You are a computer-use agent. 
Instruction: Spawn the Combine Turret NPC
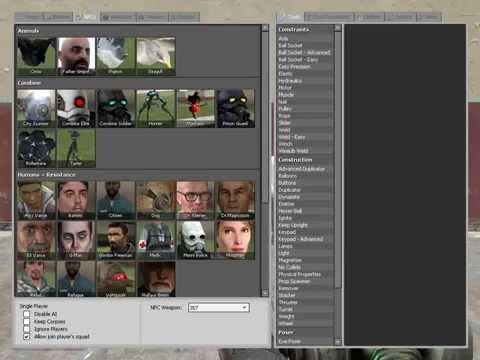click(x=76, y=148)
